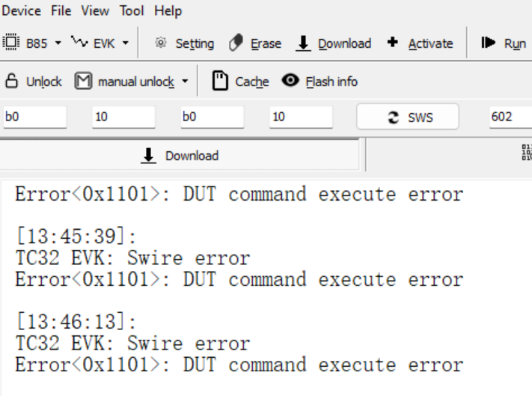Image resolution: width=532 pixels, height=396 pixels.
Task: Click the Activate plus icon
Action: click(x=393, y=42)
